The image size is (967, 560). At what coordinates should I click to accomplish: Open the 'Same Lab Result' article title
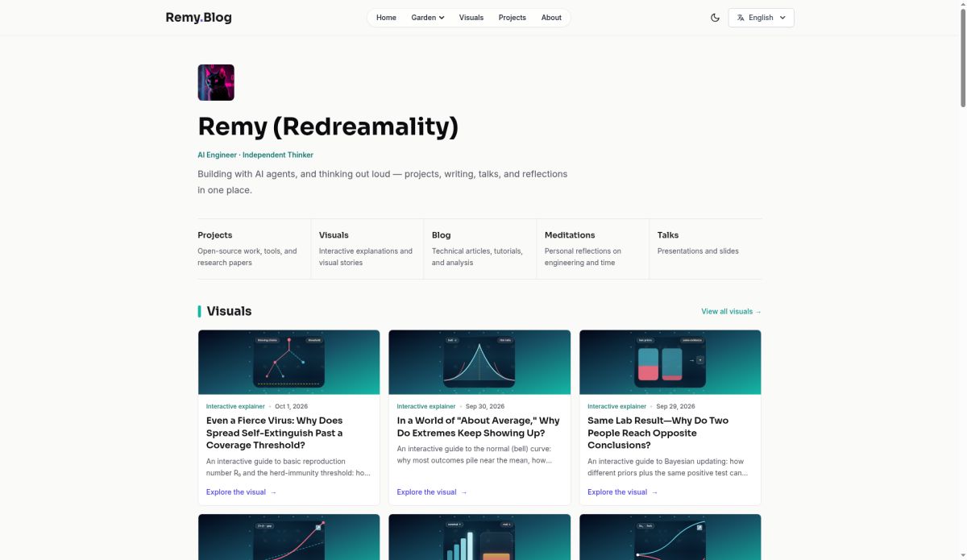coord(658,433)
